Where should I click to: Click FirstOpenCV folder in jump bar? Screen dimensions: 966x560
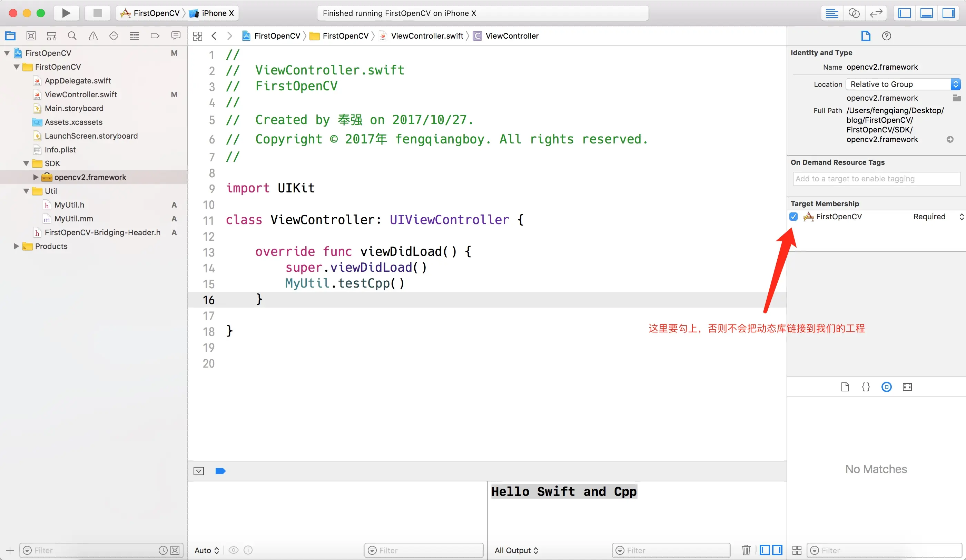point(339,36)
